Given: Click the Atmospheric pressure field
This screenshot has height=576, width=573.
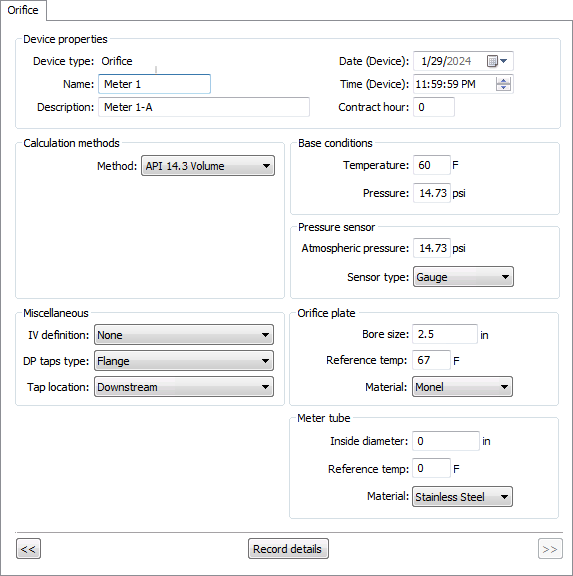Looking at the screenshot, I should pyautogui.click(x=432, y=248).
